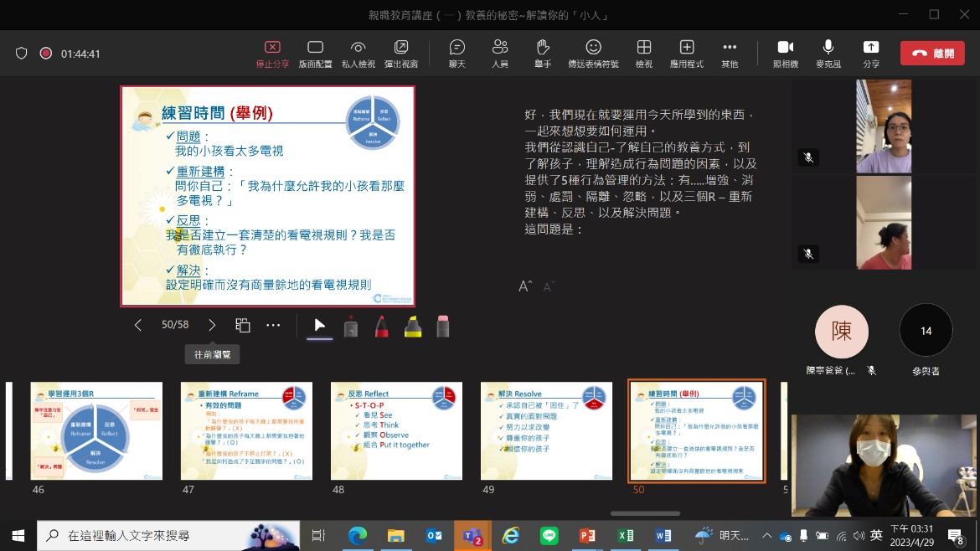Expand the 其他 more options menu
The image size is (980, 551).
point(730,53)
